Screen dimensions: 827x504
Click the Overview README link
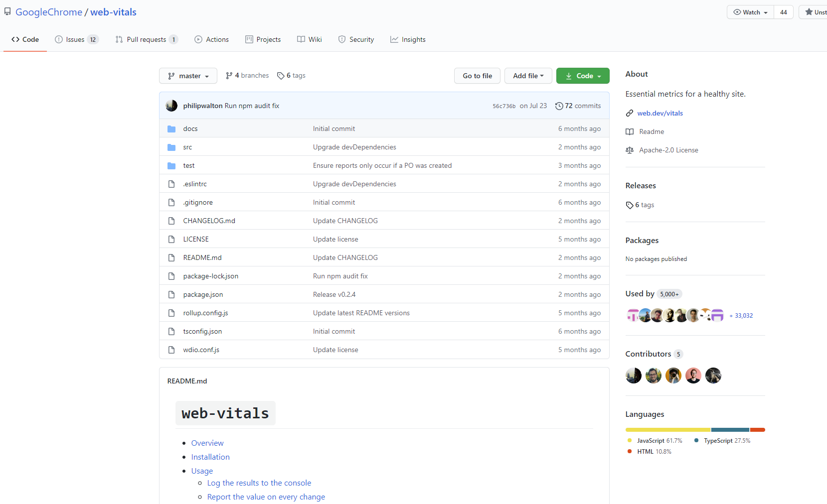(207, 443)
